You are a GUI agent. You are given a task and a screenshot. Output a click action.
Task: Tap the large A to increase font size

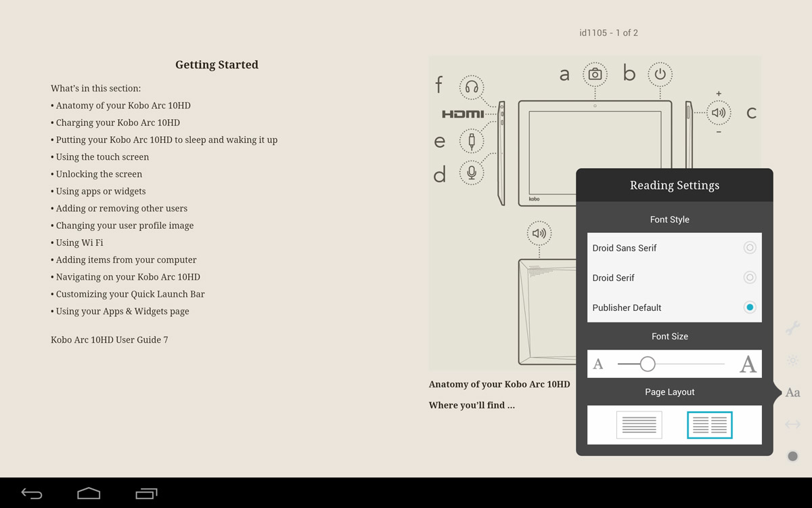748,364
